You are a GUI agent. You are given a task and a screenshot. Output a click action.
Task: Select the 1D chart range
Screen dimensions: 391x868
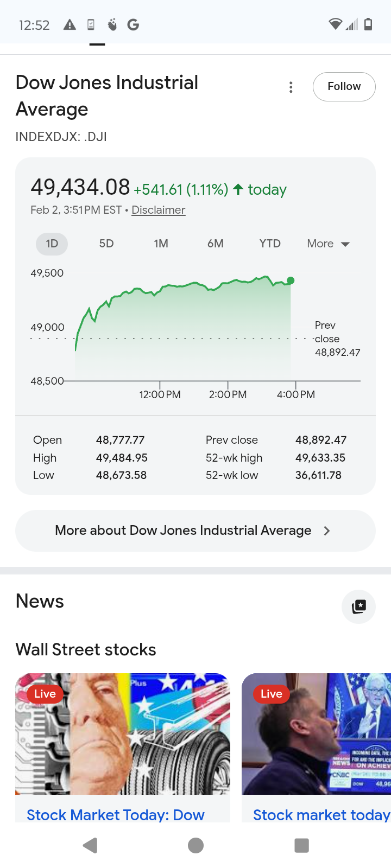52,244
